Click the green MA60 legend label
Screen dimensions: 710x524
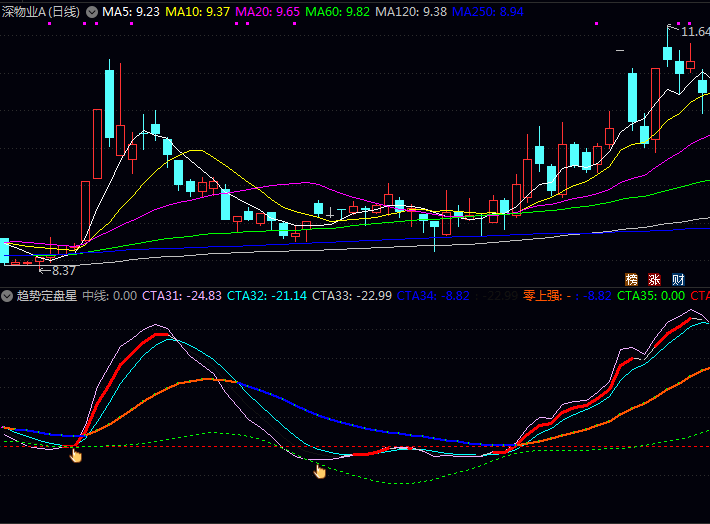(337, 12)
